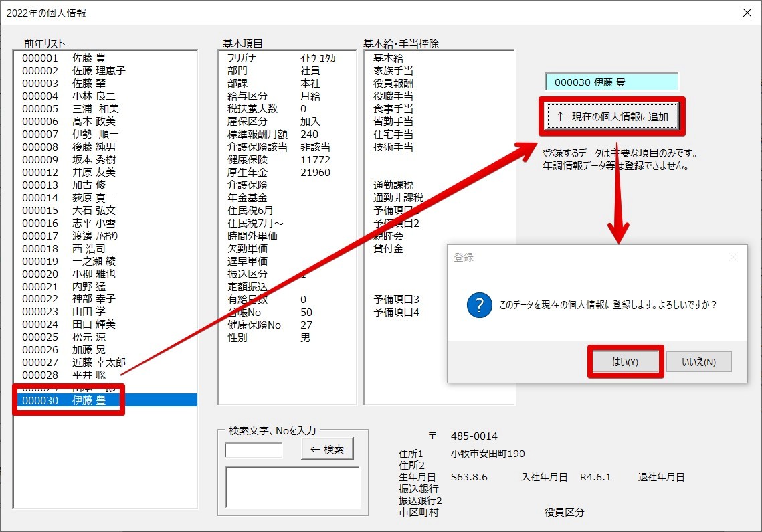
Task: Click 現在の個人情報に追加 button
Action: click(x=612, y=117)
